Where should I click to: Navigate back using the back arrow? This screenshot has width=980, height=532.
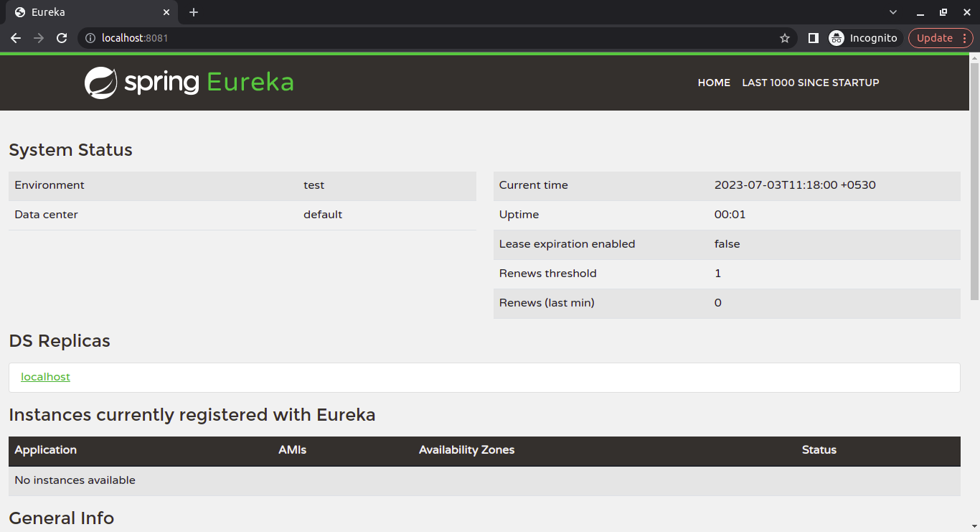(x=16, y=37)
